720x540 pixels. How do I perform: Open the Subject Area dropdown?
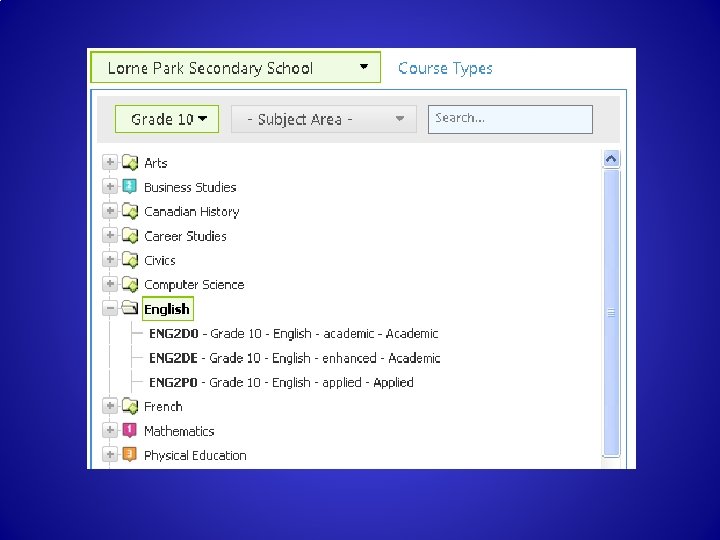(324, 119)
